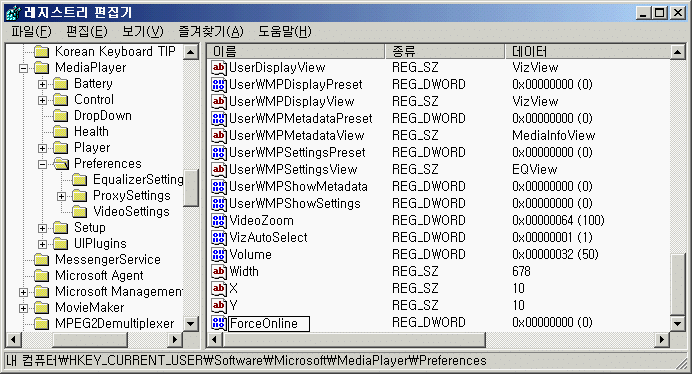
Task: Expand the ProxySettings key
Action: click(x=61, y=196)
